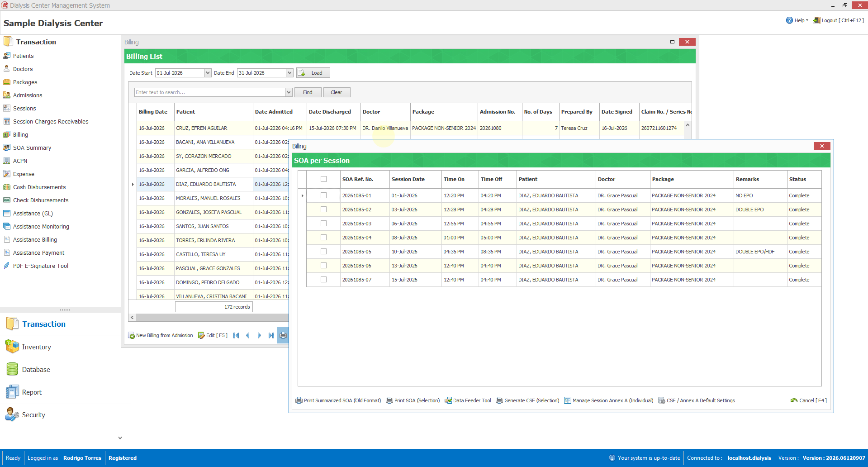Image resolution: width=868 pixels, height=467 pixels.
Task: Open the Date End dropdown calendar
Action: (289, 73)
